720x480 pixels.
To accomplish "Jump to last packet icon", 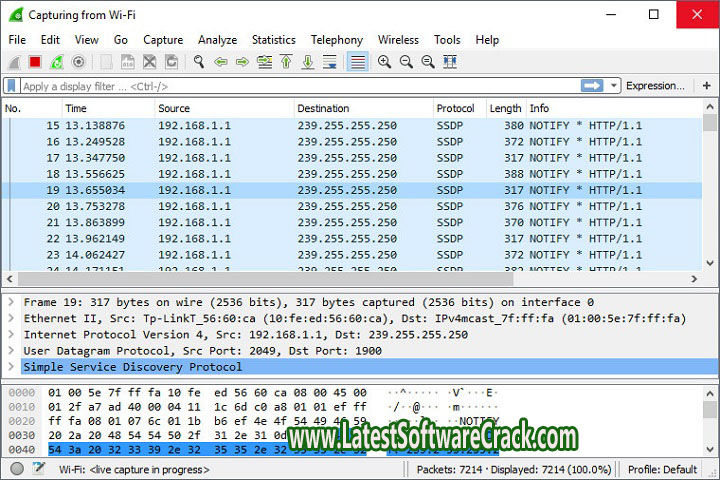I will click(x=308, y=62).
